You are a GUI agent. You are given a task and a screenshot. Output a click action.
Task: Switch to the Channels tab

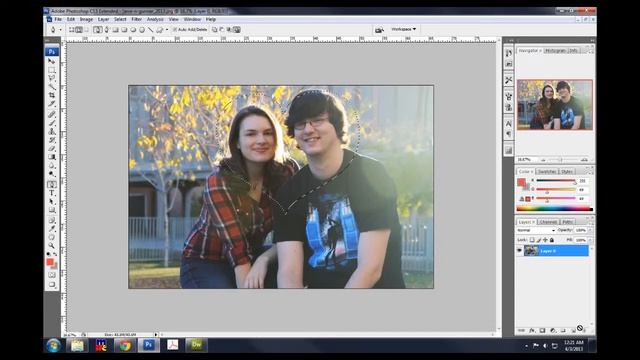548,222
